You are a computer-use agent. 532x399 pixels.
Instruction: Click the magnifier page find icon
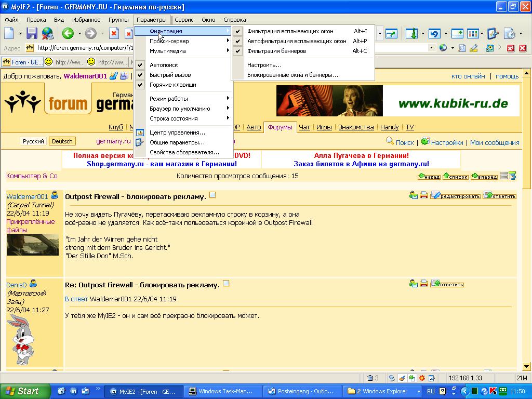462,48
